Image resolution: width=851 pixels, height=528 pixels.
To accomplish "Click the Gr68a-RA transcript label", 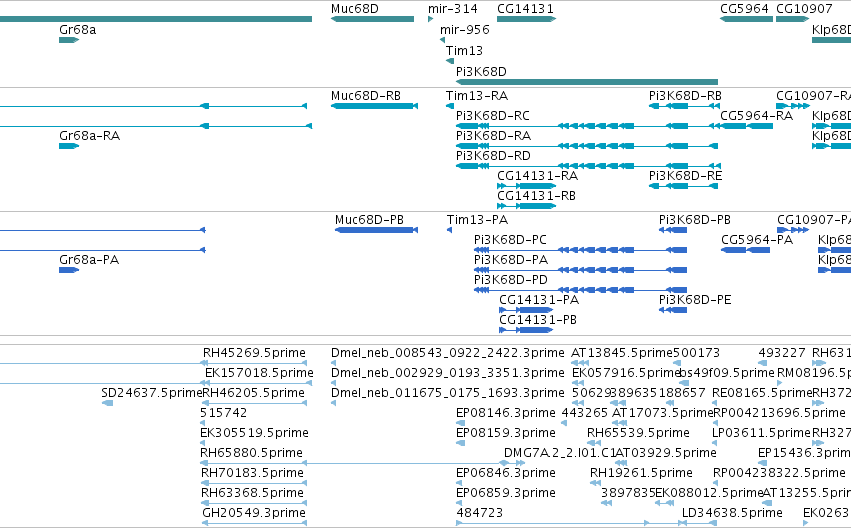I will pyautogui.click(x=90, y=136).
